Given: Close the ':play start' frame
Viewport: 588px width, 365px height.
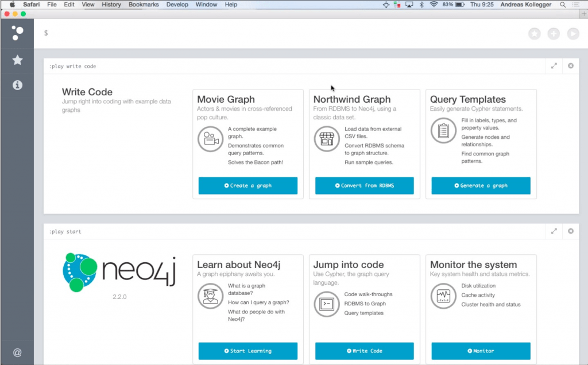Looking at the screenshot, I should (x=571, y=231).
